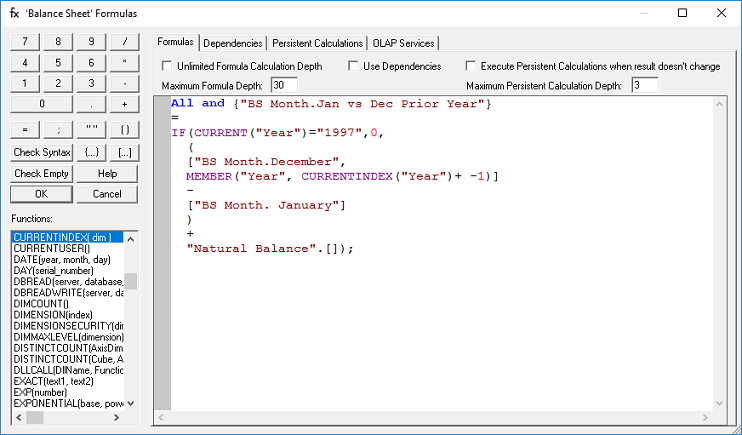Click the number 8 keypad button
The height and width of the screenshot is (435, 742).
pyautogui.click(x=58, y=42)
